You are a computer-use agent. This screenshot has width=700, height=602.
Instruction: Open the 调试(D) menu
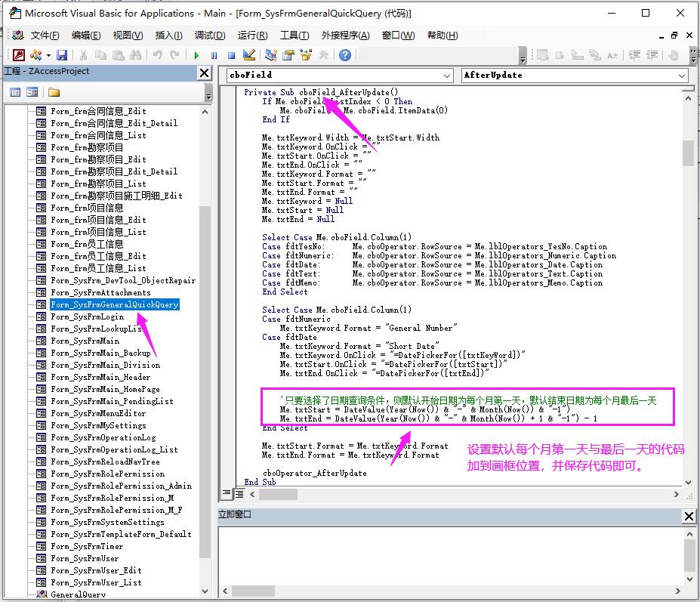pos(210,36)
